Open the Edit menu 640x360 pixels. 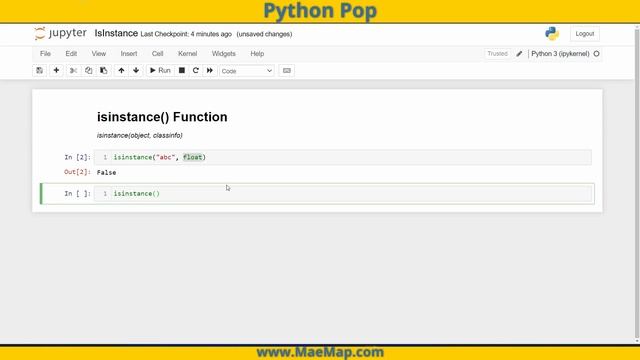point(71,53)
